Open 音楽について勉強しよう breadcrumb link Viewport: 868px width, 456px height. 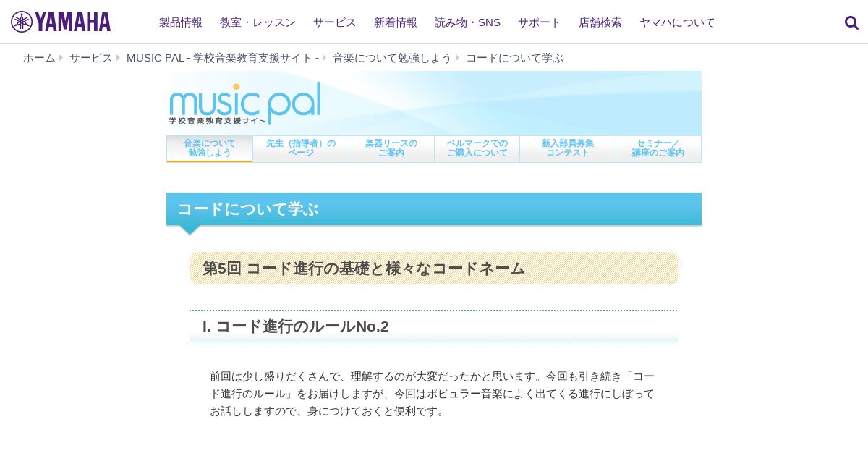coord(392,58)
